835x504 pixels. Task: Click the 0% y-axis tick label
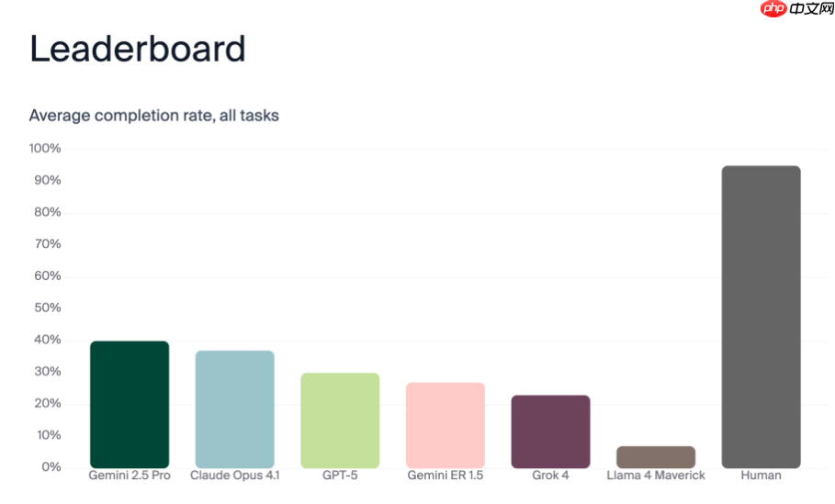click(x=51, y=467)
